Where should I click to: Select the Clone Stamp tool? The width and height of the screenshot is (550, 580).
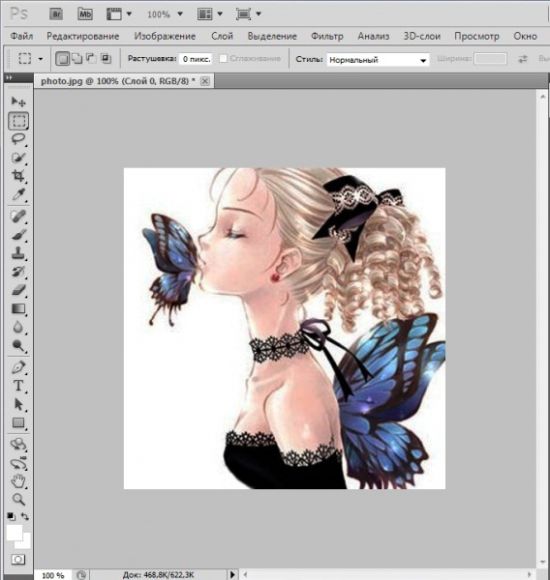[18, 253]
